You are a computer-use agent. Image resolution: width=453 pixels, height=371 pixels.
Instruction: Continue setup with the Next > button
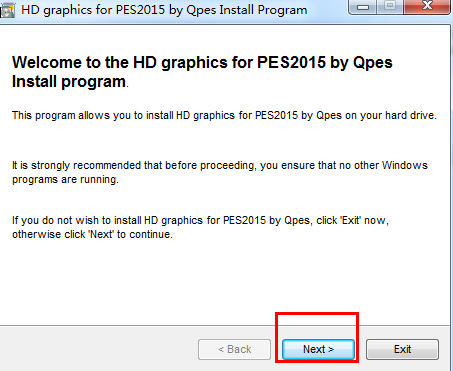pos(318,349)
